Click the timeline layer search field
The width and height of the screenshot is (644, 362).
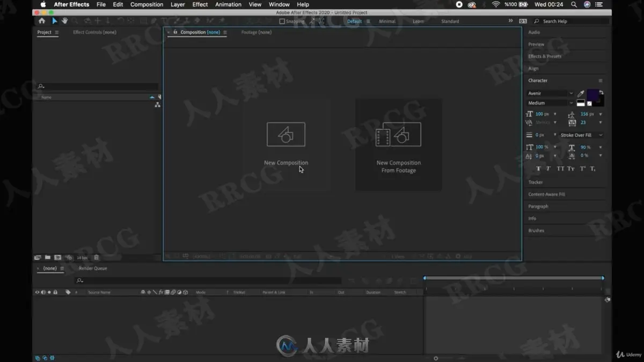click(208, 280)
